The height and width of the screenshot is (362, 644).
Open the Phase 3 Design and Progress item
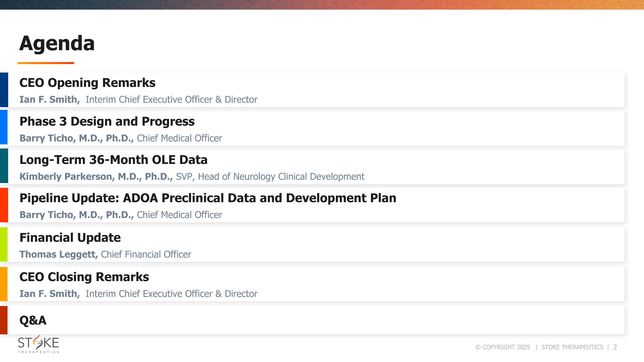107,121
